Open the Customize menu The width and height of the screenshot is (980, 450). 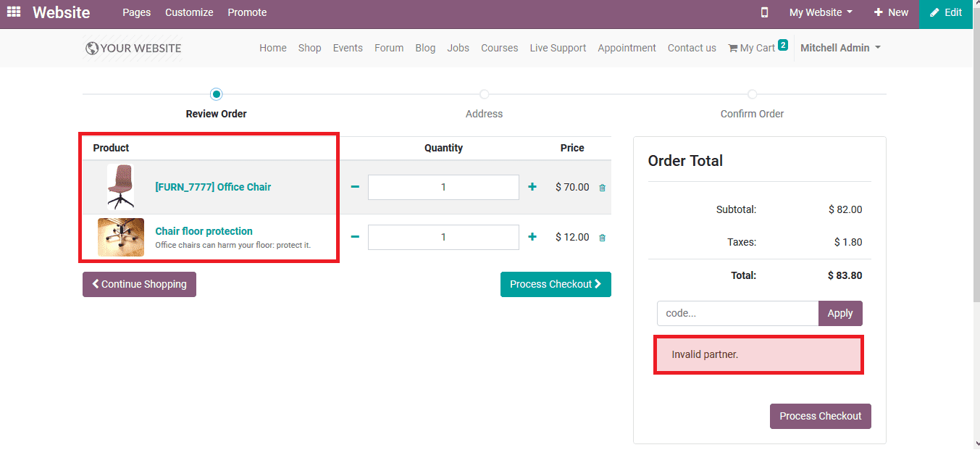point(189,12)
